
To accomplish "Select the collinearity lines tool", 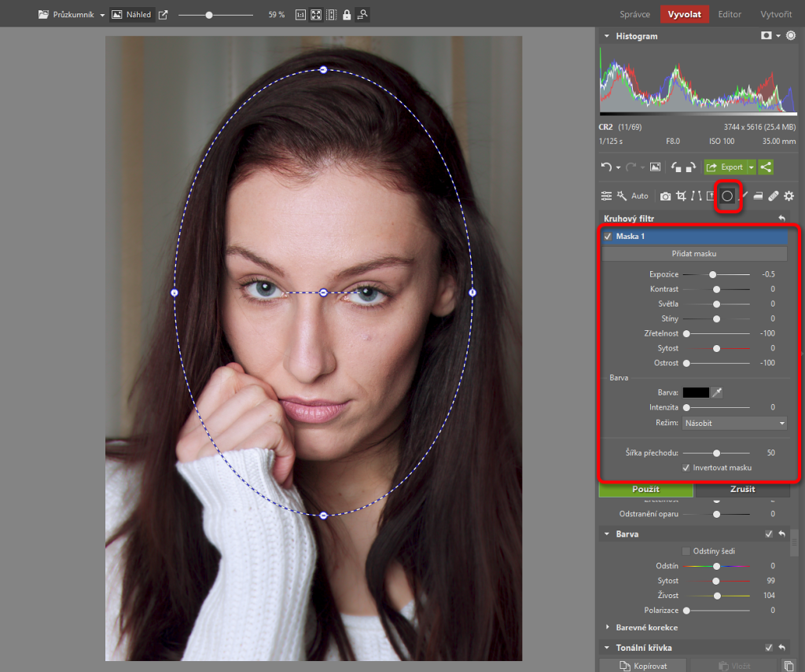I will [697, 196].
